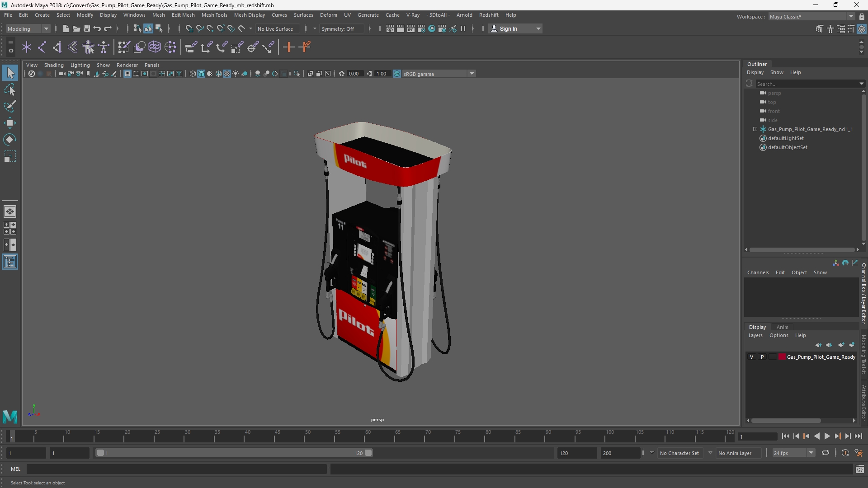868x488 pixels.
Task: Activate the Rotate tool in toolbox
Action: click(x=10, y=140)
